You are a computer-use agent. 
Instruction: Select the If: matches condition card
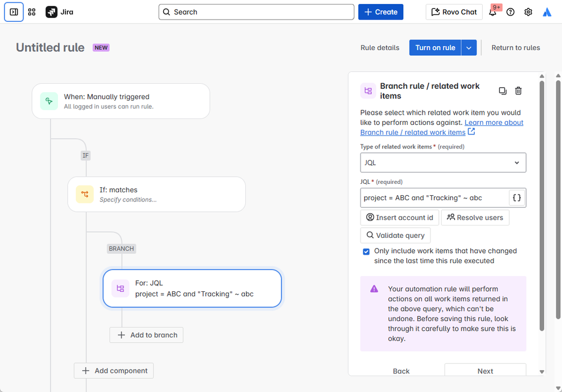156,194
